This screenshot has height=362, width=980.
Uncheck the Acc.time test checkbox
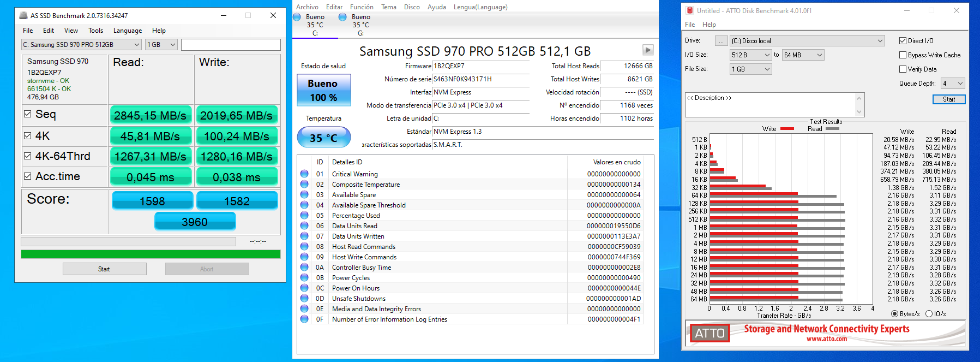(x=27, y=176)
